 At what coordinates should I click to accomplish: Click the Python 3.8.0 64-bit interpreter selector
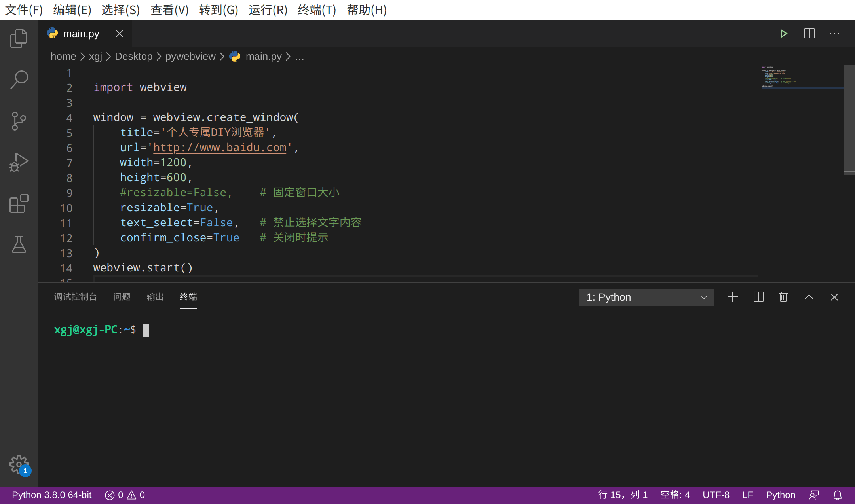(x=51, y=495)
